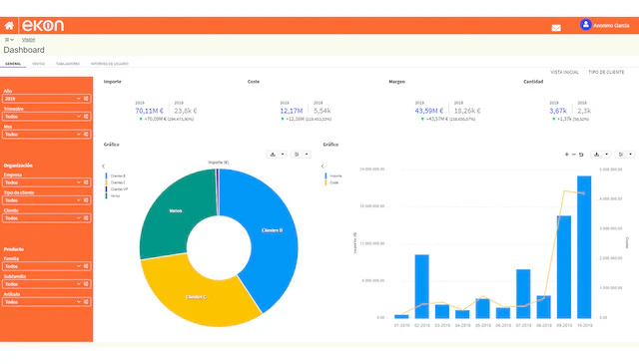The width and height of the screenshot is (639, 364).
Task: Open the Tipo de cliente filter dropdown
Action: (79, 200)
